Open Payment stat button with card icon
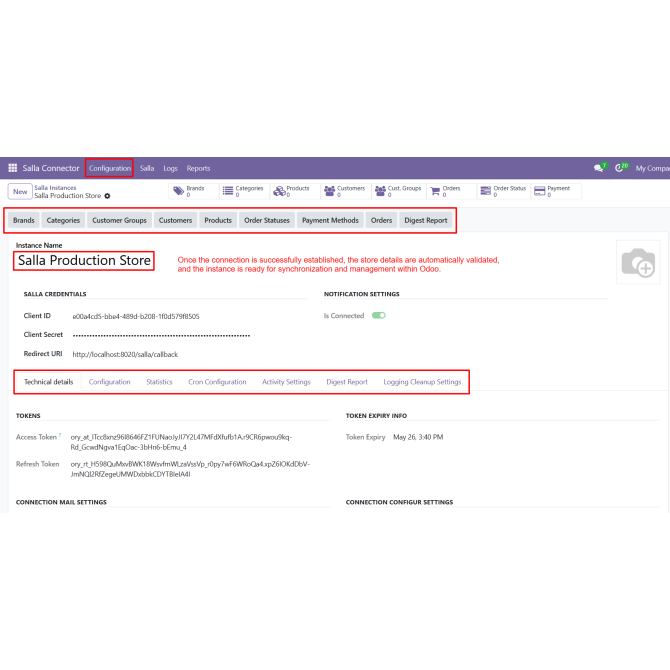Image resolution: width=670 pixels, height=670 pixels. tap(556, 191)
